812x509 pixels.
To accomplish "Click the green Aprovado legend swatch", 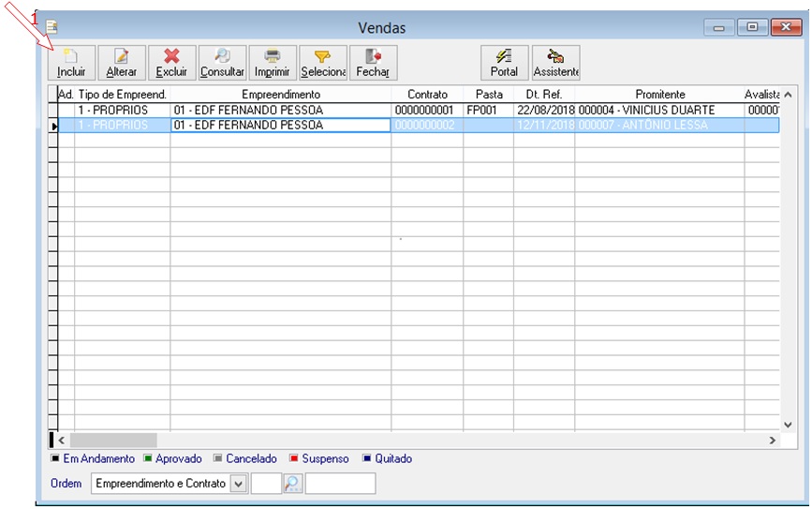I will [x=148, y=458].
